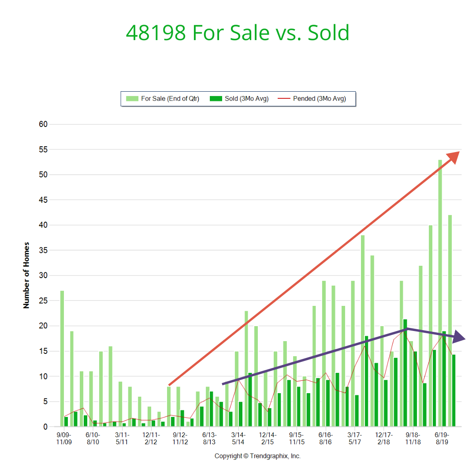Select the 'For Sale (End of Qtr)' legend label

tap(170, 99)
